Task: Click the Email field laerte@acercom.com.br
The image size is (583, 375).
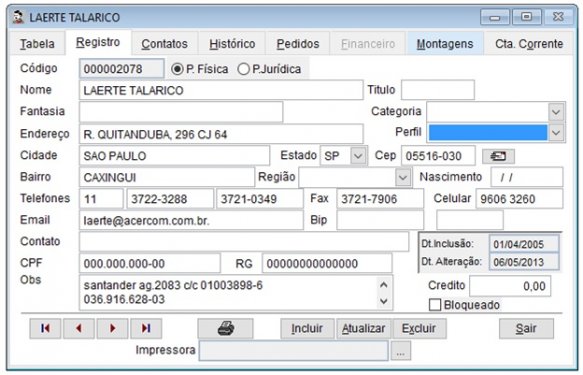Action: tap(191, 220)
